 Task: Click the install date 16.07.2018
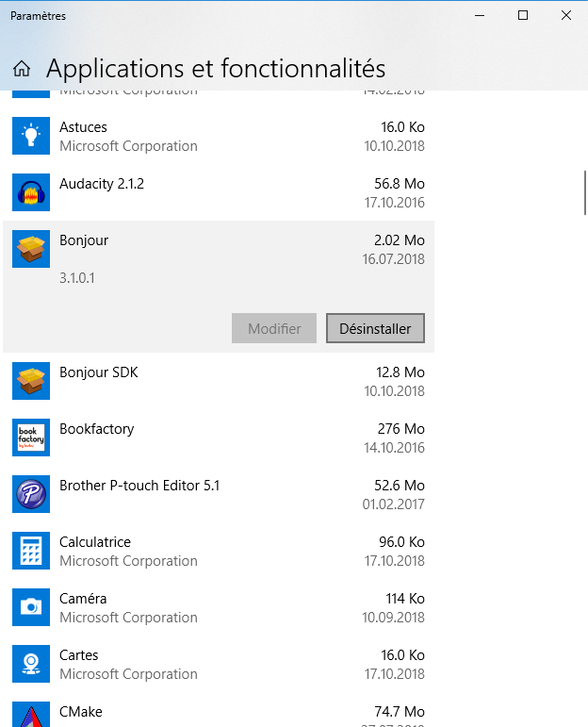(x=393, y=259)
